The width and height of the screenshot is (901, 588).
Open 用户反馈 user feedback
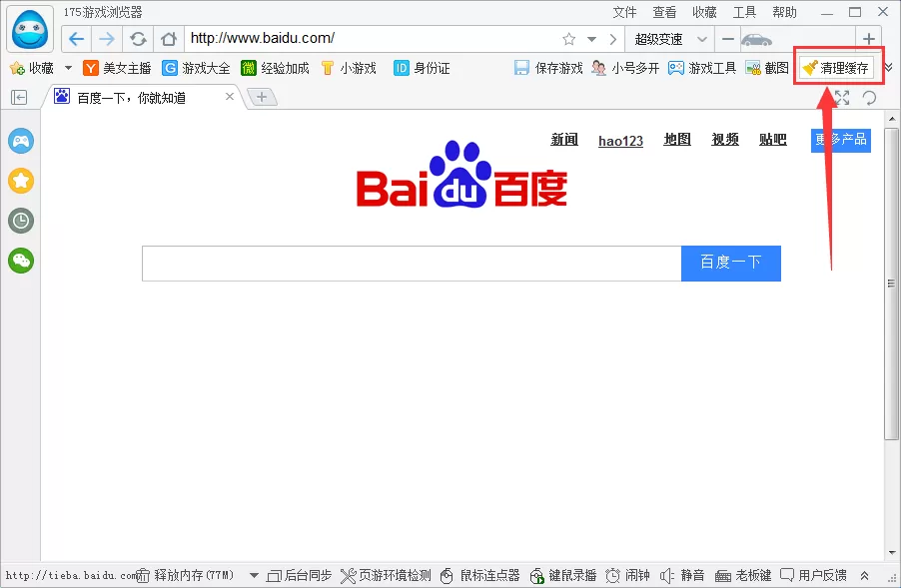click(813, 575)
